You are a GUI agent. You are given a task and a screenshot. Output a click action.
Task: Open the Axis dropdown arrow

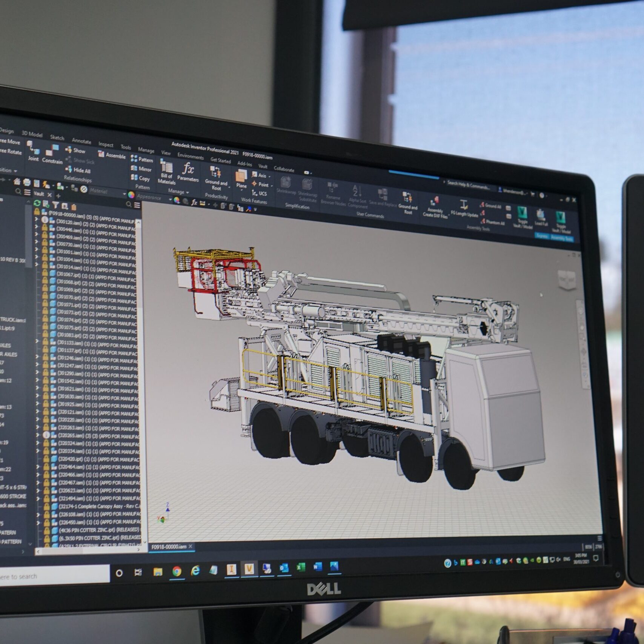point(270,177)
